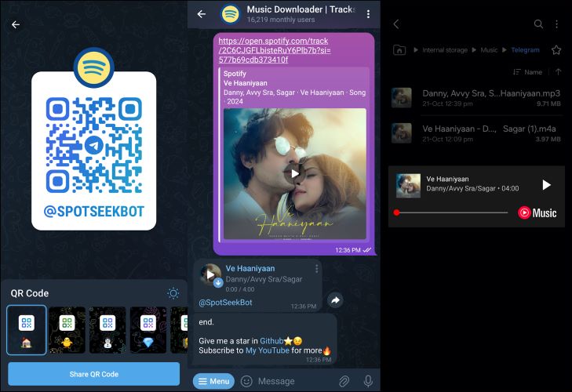Screen dimensions: 572x392
Task: Select the snowman QR theme
Action: (107, 330)
